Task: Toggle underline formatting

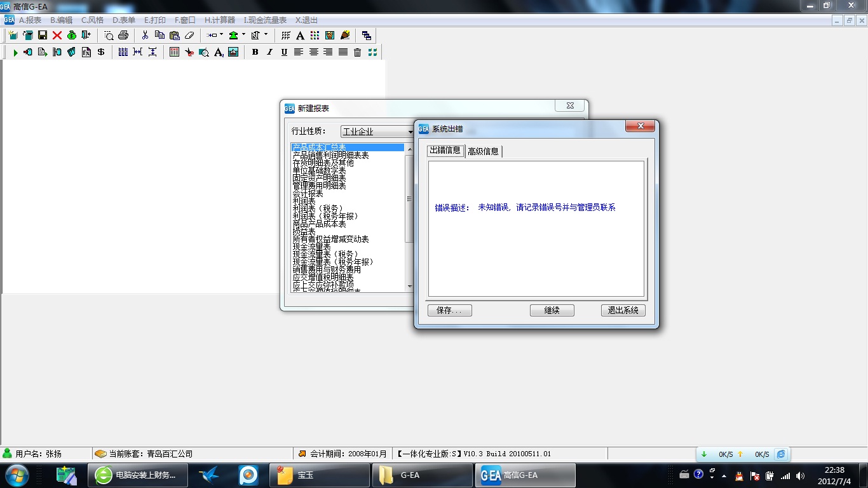Action: [284, 52]
